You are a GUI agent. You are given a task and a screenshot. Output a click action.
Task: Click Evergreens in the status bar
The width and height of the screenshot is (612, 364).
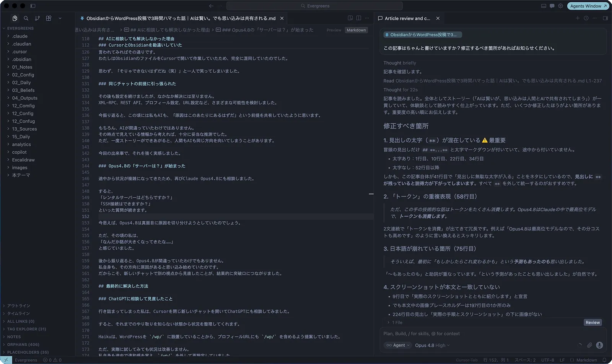26,360
